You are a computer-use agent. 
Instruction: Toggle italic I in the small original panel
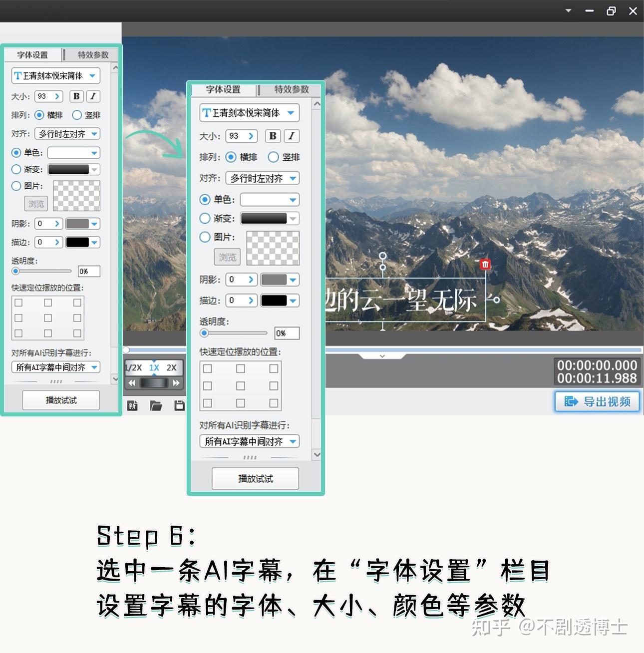pos(93,96)
